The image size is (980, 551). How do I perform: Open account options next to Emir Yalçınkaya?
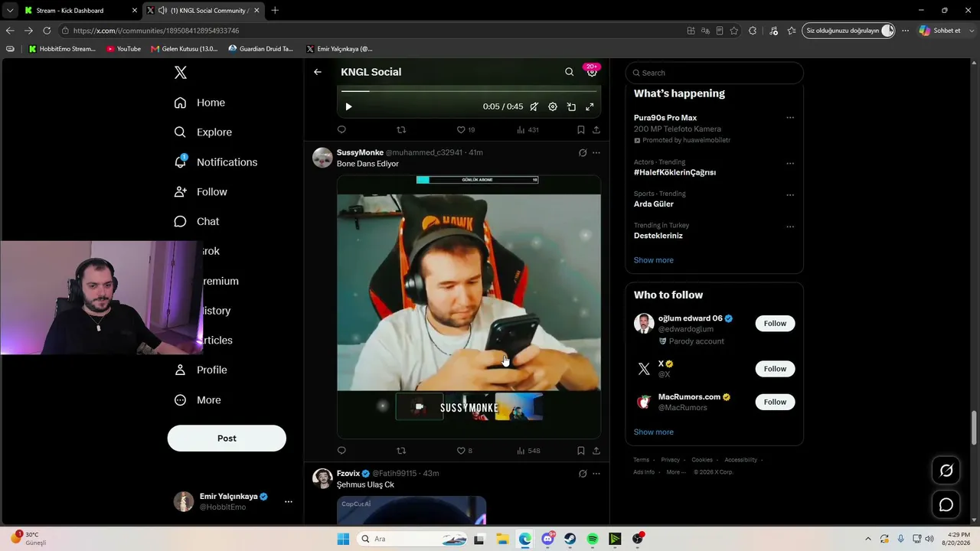pyautogui.click(x=289, y=502)
